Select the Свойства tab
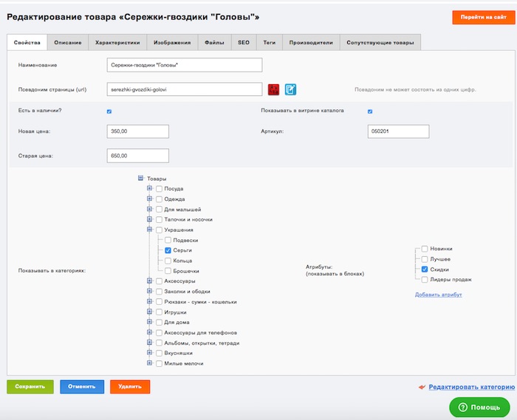Screen dimensions: 517x420 [x=27, y=43]
